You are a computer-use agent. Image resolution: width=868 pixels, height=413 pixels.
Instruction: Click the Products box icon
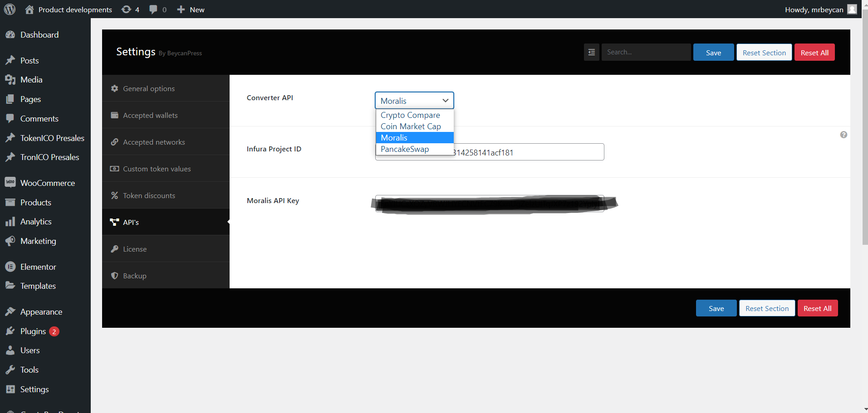click(x=10, y=202)
